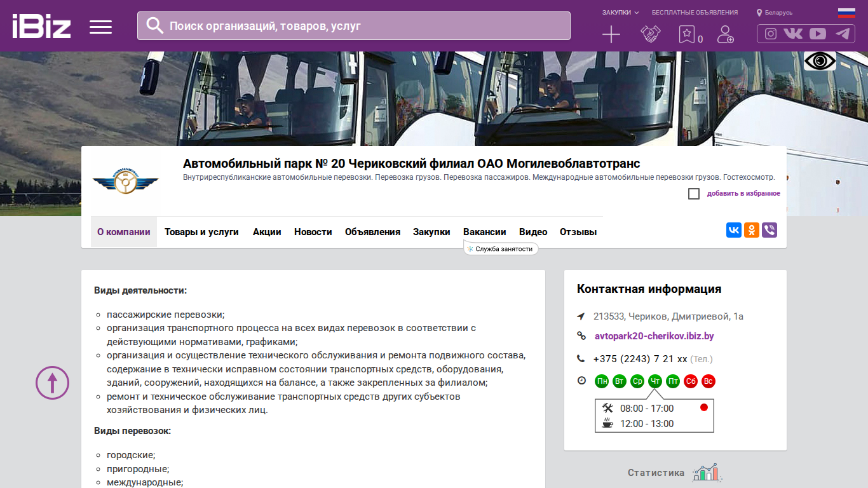Click the plus add icon in header
Viewport: 868px width, 488px height.
coord(611,34)
